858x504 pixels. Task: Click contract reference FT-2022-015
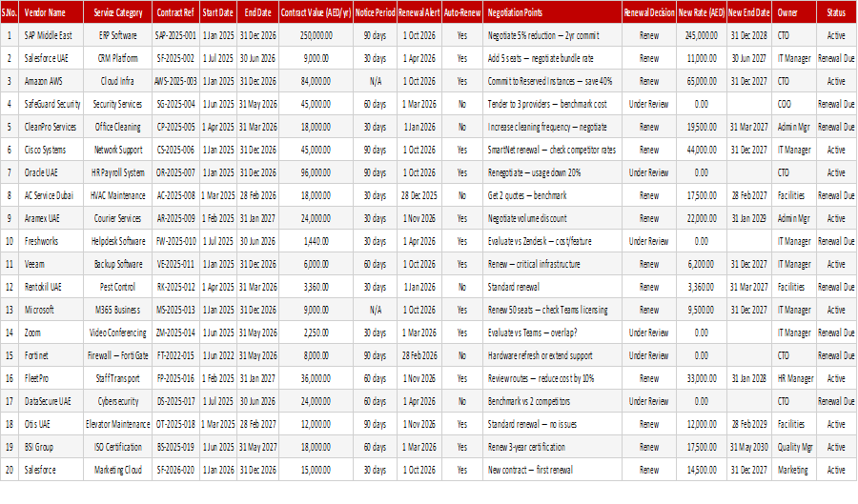click(175, 355)
